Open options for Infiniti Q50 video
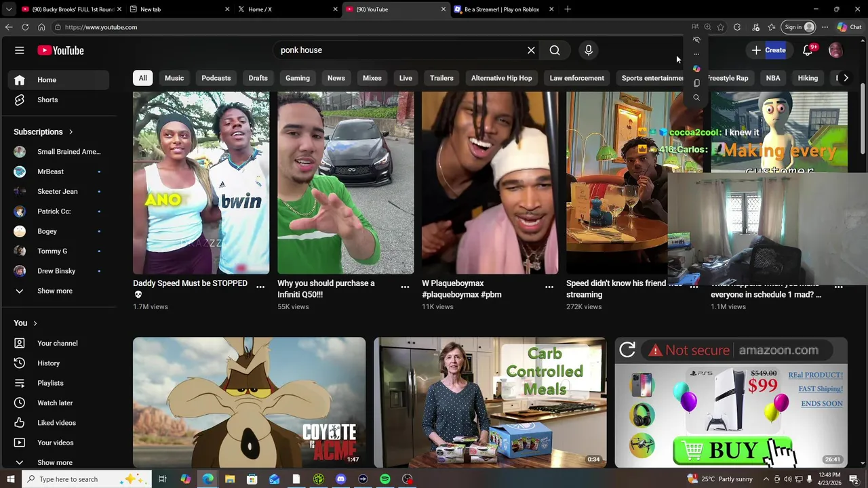This screenshot has height=488, width=868. pyautogui.click(x=405, y=287)
